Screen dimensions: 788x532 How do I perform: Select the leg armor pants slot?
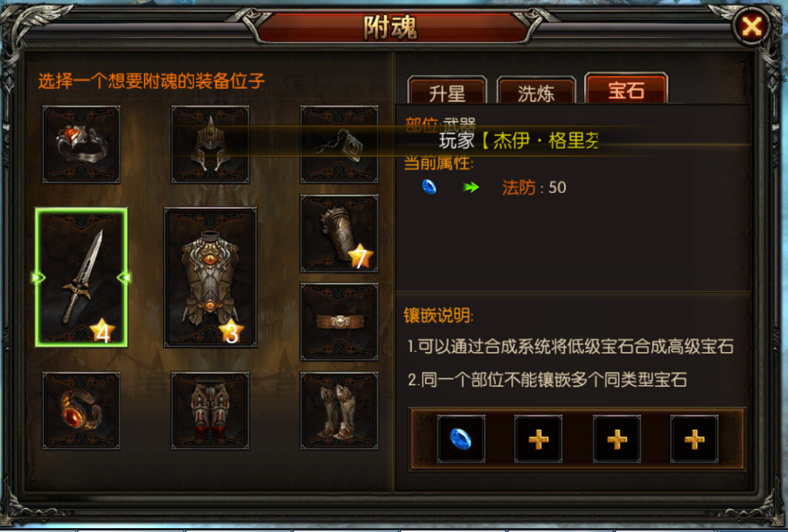210,411
